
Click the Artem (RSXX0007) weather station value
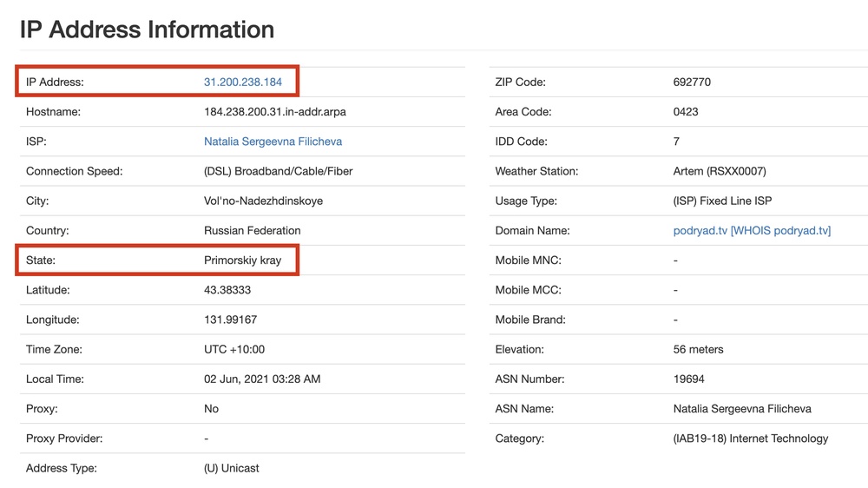tap(720, 171)
